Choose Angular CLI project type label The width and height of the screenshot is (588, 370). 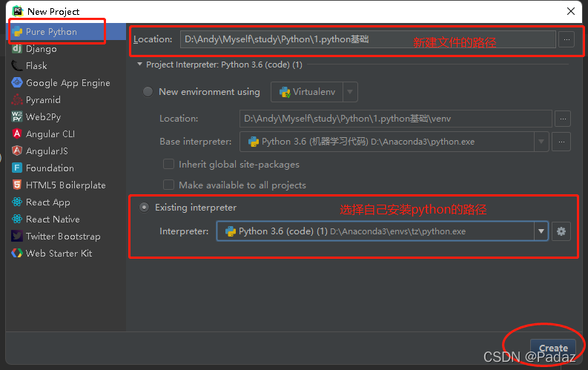point(50,133)
